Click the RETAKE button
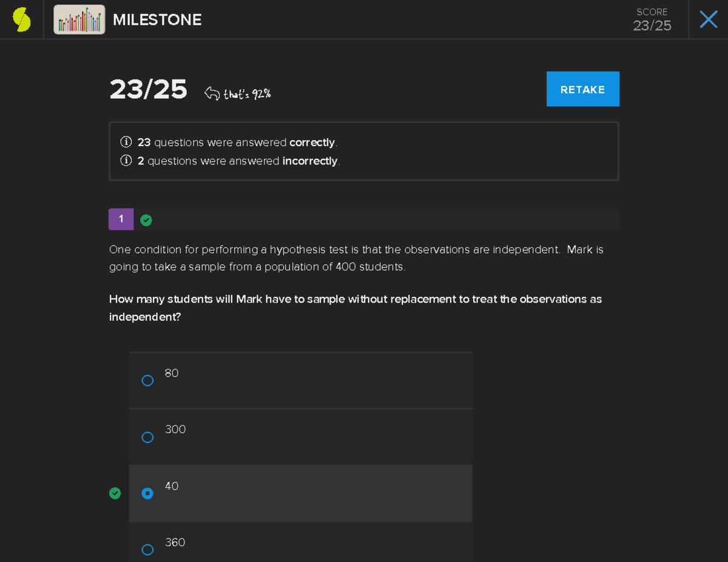The image size is (728, 562). [582, 89]
